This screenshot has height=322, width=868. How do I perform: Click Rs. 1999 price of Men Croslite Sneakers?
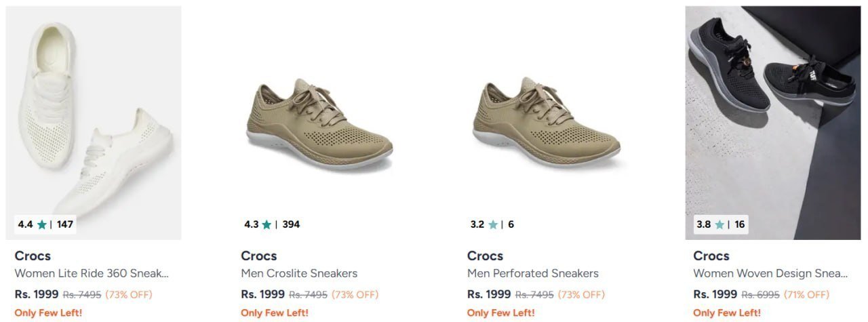262,295
